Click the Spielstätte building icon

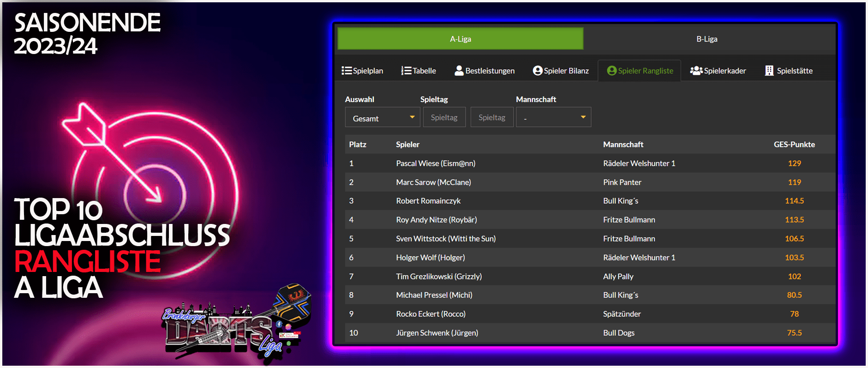[x=769, y=71]
